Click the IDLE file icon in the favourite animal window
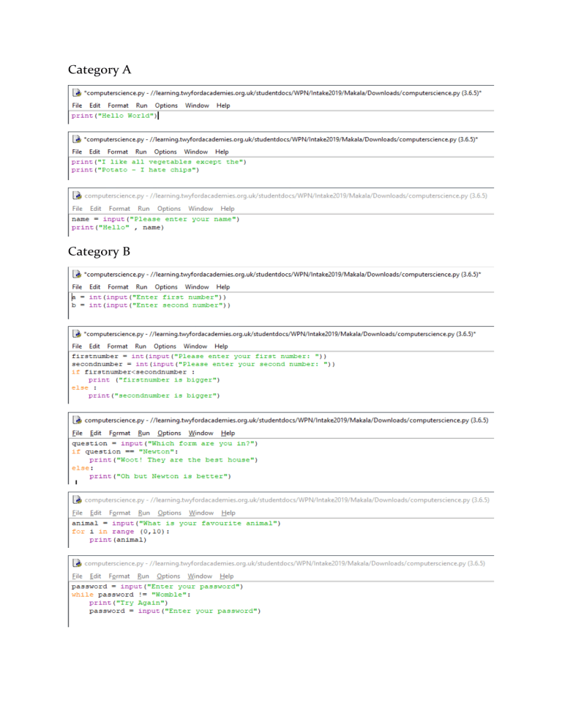 click(77, 500)
